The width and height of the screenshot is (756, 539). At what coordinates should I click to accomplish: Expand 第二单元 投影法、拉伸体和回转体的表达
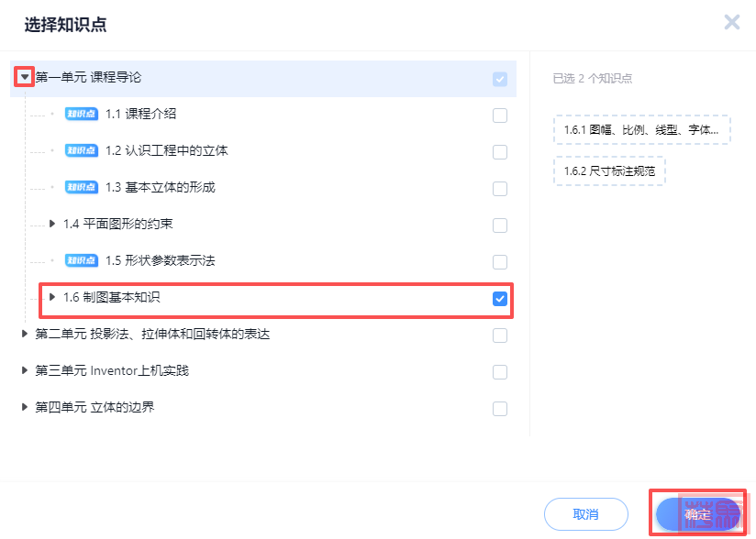point(25,335)
